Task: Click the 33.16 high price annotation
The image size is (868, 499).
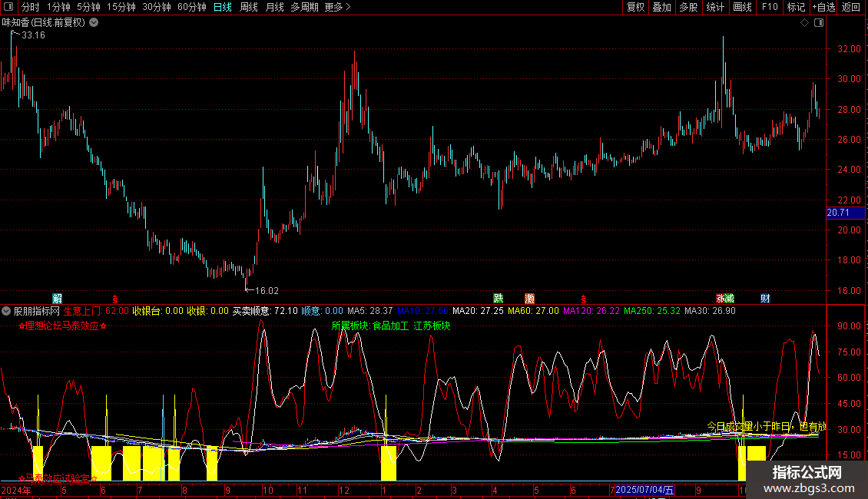Action: 33,35
